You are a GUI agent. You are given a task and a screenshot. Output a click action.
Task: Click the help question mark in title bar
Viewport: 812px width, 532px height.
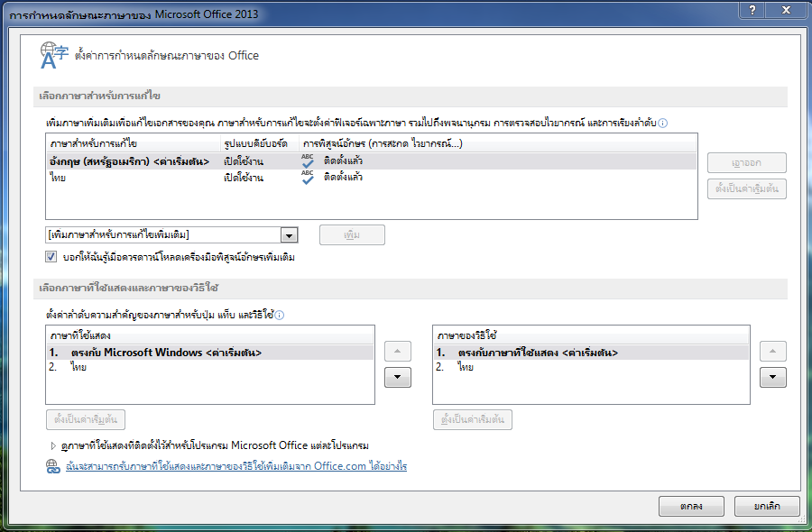click(x=752, y=10)
